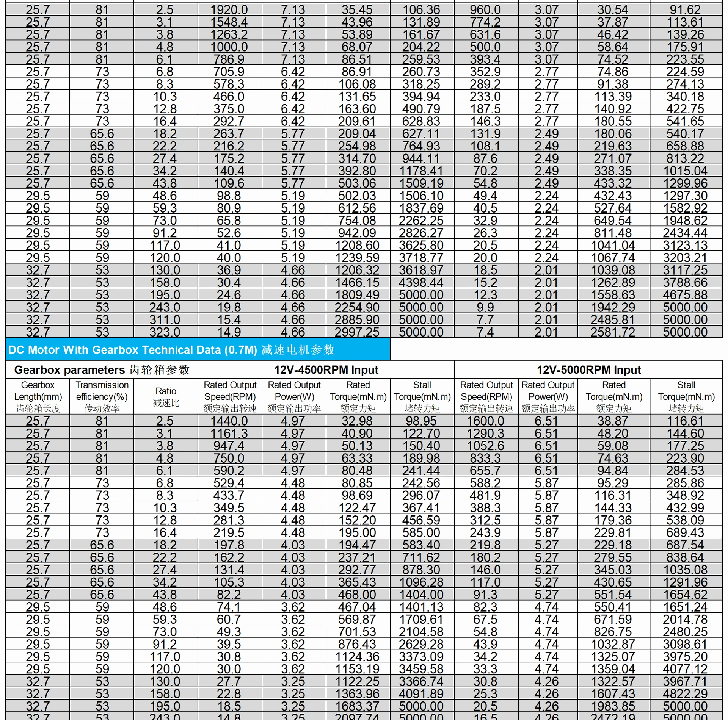The image size is (728, 720).
Task: Select the 'Transmission efficiency(%)' column header
Action: tap(102, 396)
